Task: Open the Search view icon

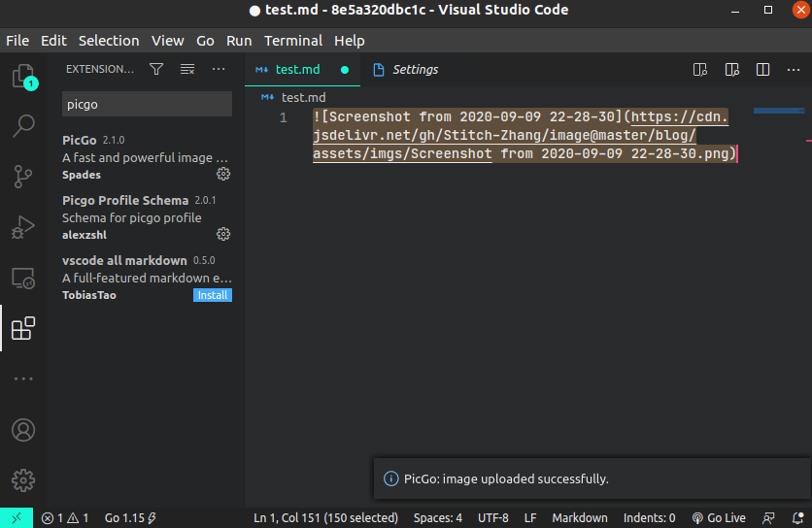Action: coord(22,126)
